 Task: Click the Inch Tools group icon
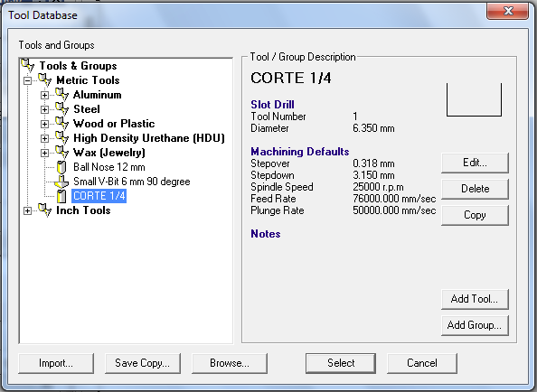point(45,210)
